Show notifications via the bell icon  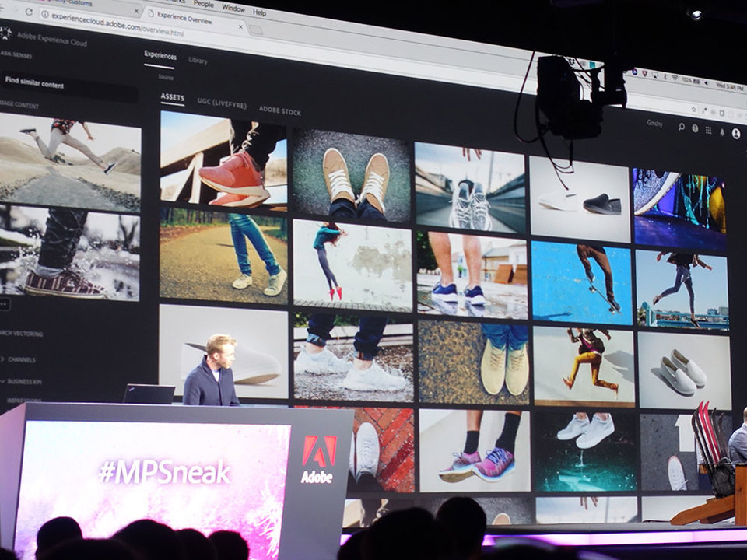(722, 132)
